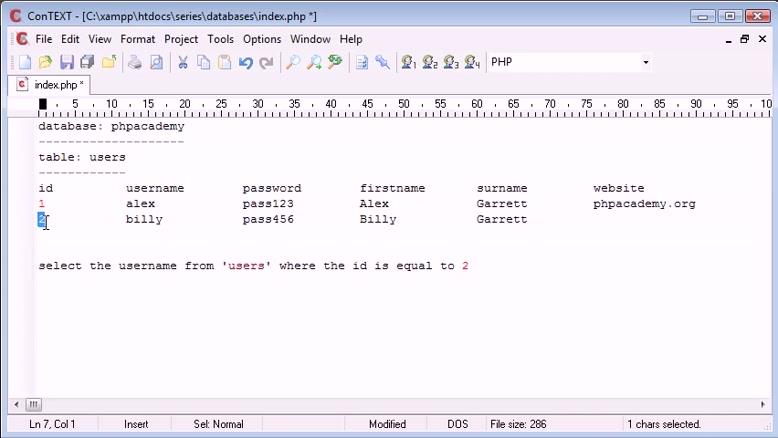778x438 pixels.
Task: Click 'Insert' mode in status bar
Action: click(136, 425)
